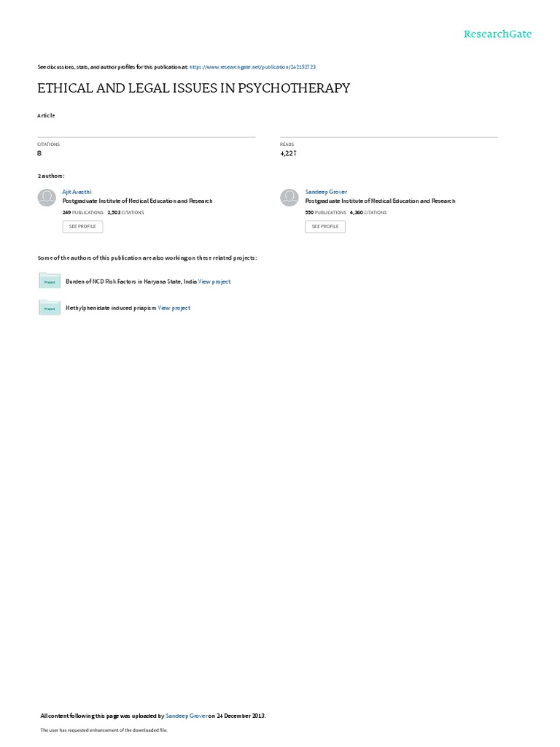This screenshot has width=560, height=747.
Task: Click the Methylphenidate project folder icon
Action: [x=50, y=307]
